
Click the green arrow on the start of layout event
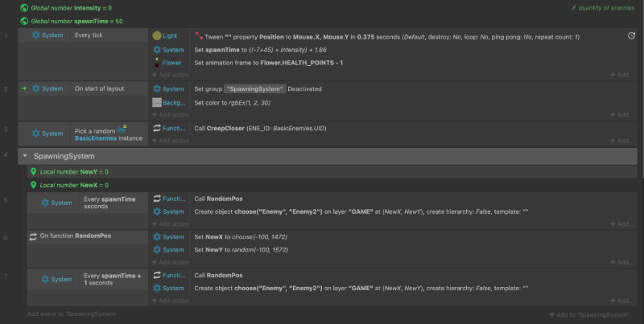pyautogui.click(x=25, y=88)
